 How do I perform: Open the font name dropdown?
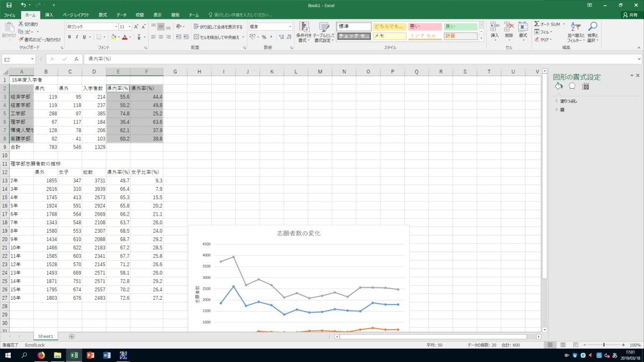coord(116,26)
